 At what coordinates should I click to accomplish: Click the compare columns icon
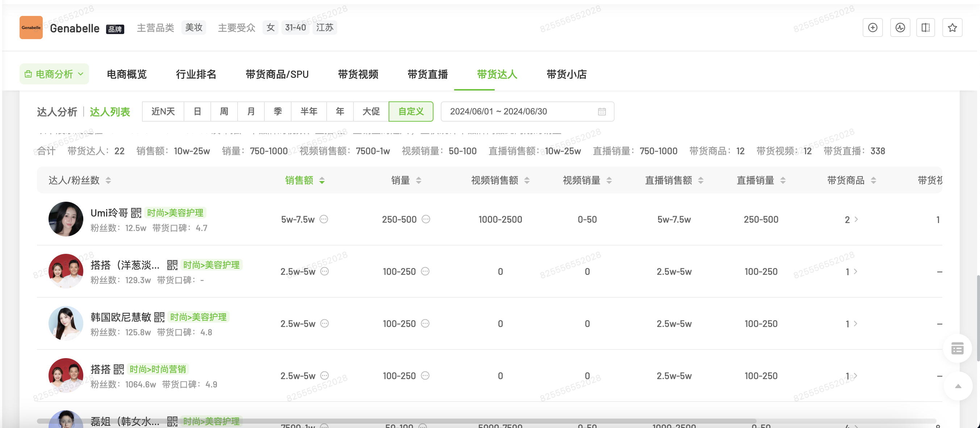click(x=925, y=28)
